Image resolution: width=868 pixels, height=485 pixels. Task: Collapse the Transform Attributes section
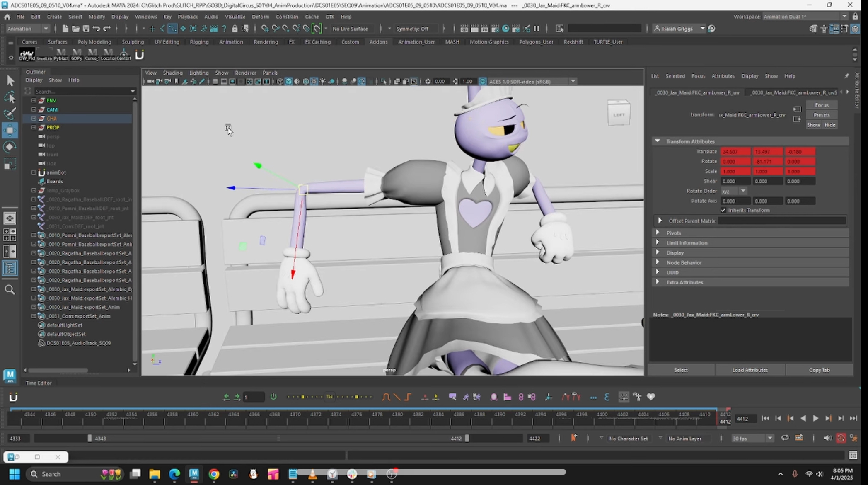point(658,141)
